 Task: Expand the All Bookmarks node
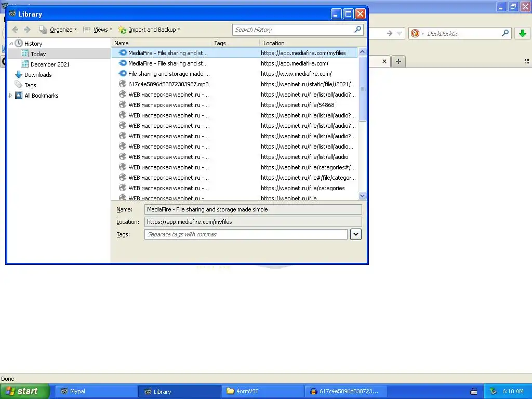(11, 96)
